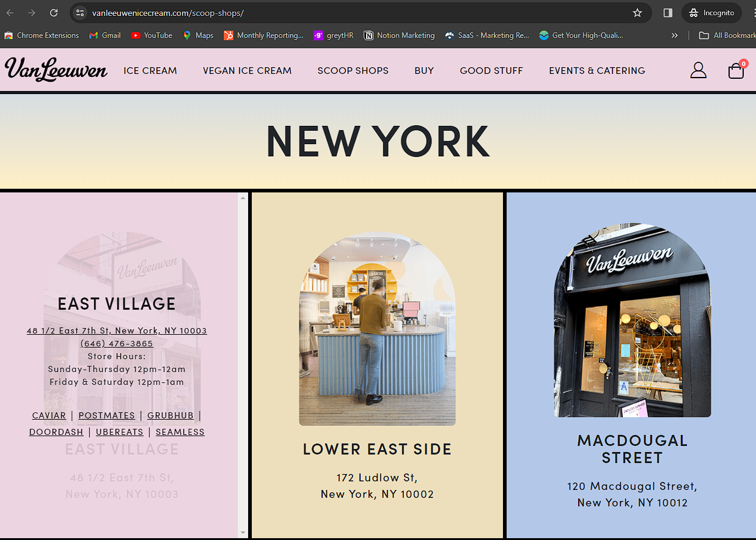This screenshot has width=756, height=540.
Task: Open the GOOD STUFF navigation menu
Action: (491, 70)
